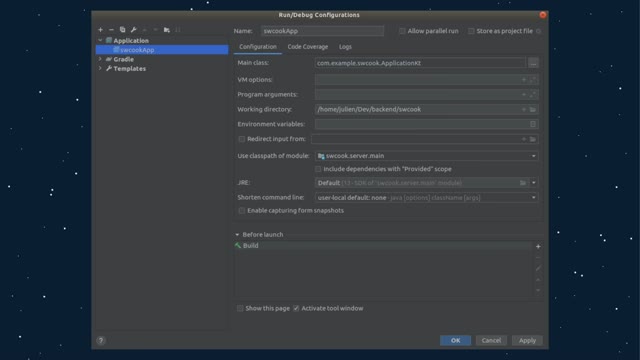Sort configurations toolbar icon
Screen dimensions: 640x360
tap(178, 30)
